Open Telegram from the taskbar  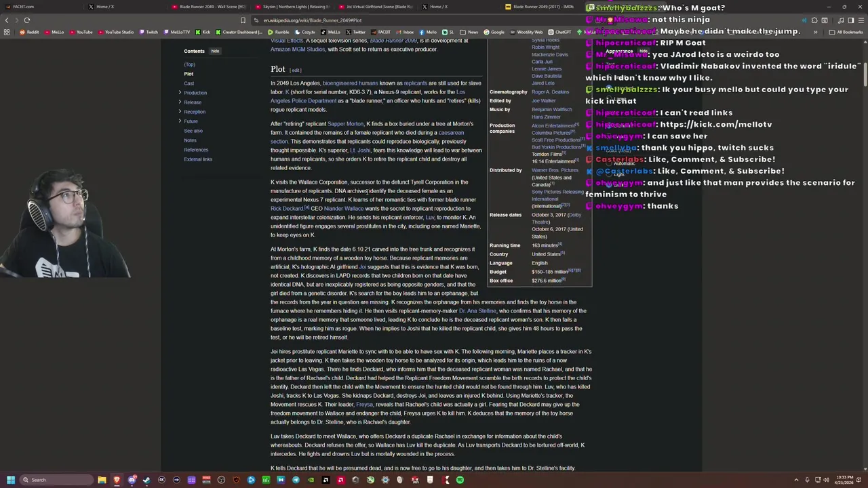point(296,480)
